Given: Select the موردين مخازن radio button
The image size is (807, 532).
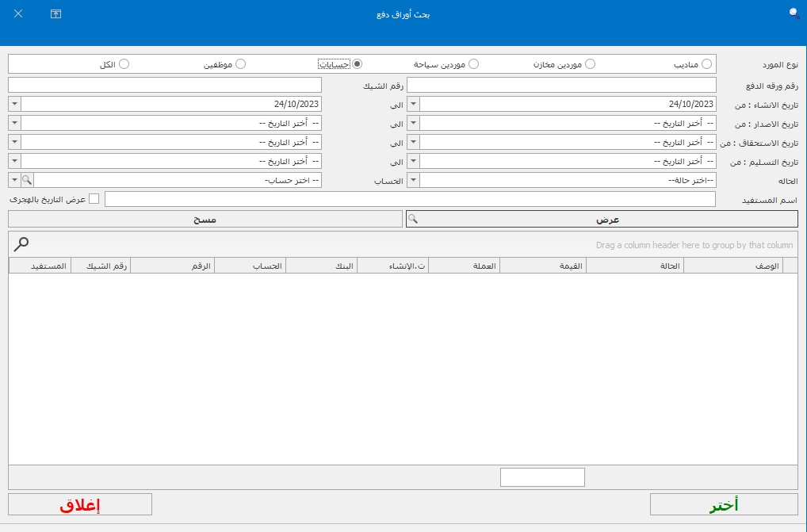Looking at the screenshot, I should pos(590,64).
